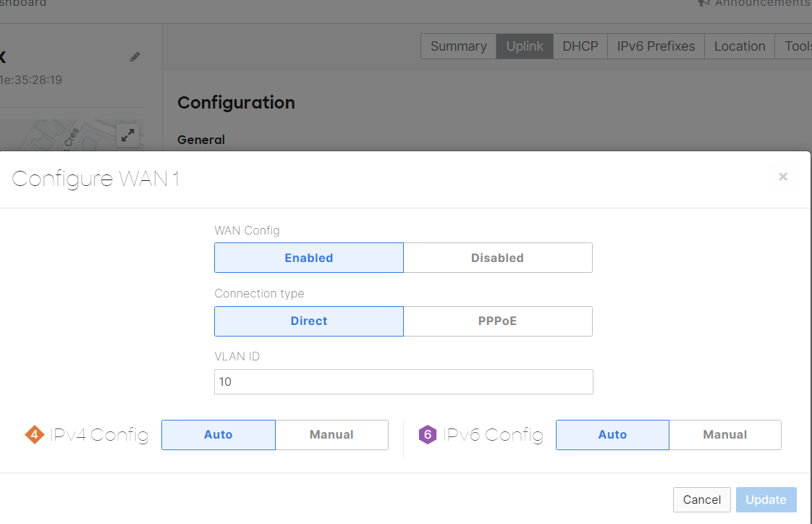
Task: Choose Direct connection type
Action: [308, 321]
